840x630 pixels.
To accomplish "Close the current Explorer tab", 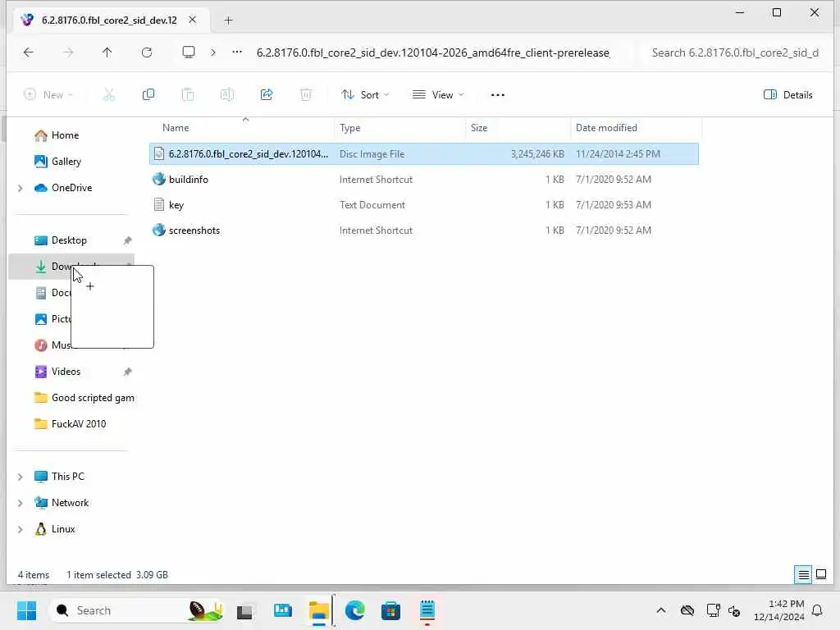I will coord(192,20).
